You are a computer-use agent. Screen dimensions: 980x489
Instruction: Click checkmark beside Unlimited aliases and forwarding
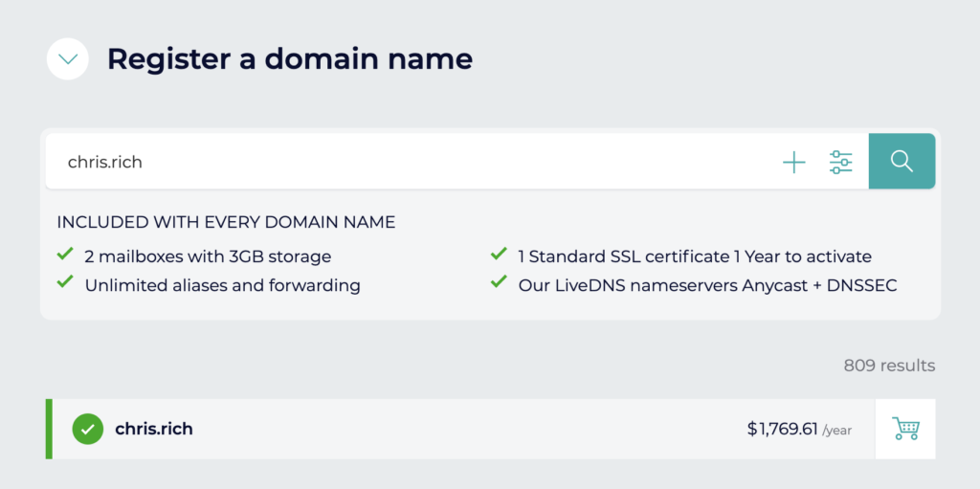(x=65, y=283)
